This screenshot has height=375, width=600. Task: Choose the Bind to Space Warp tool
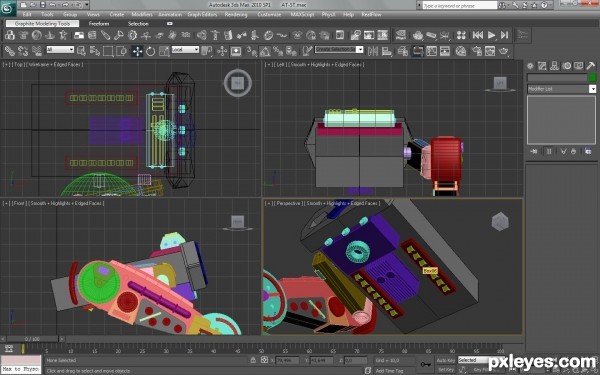click(37, 51)
